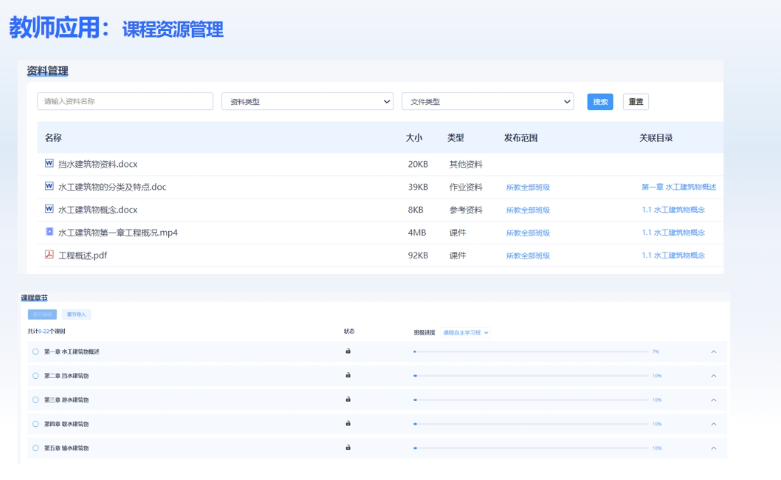Click the lock icon in 第二章 挡水建筑物 row
Viewport: 781px width, 480px height.
point(348,376)
